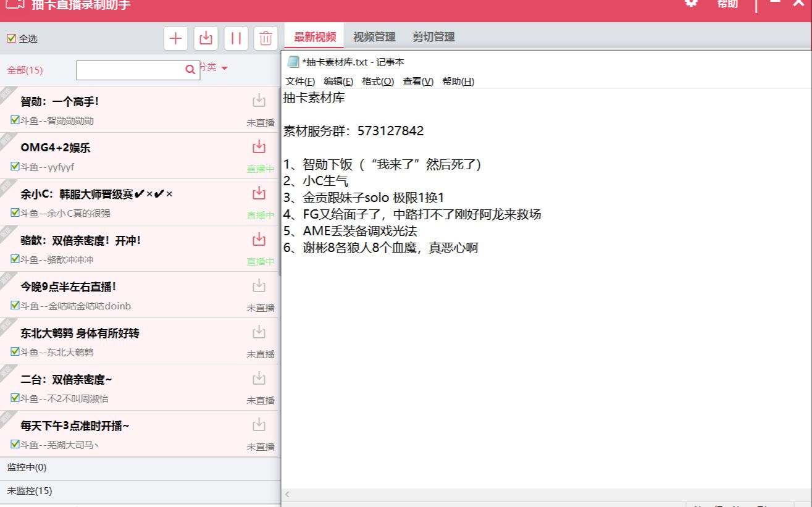Switch to 视频管理 tab
The image size is (812, 507).
374,37
